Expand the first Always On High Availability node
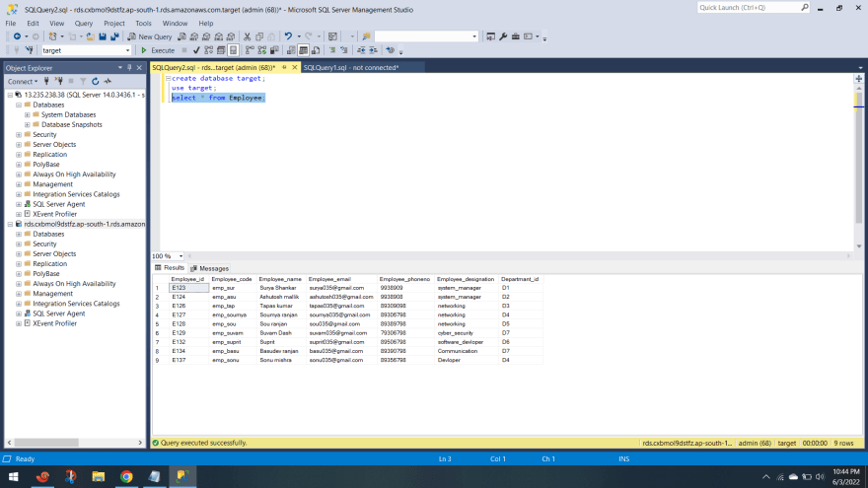 [19, 174]
